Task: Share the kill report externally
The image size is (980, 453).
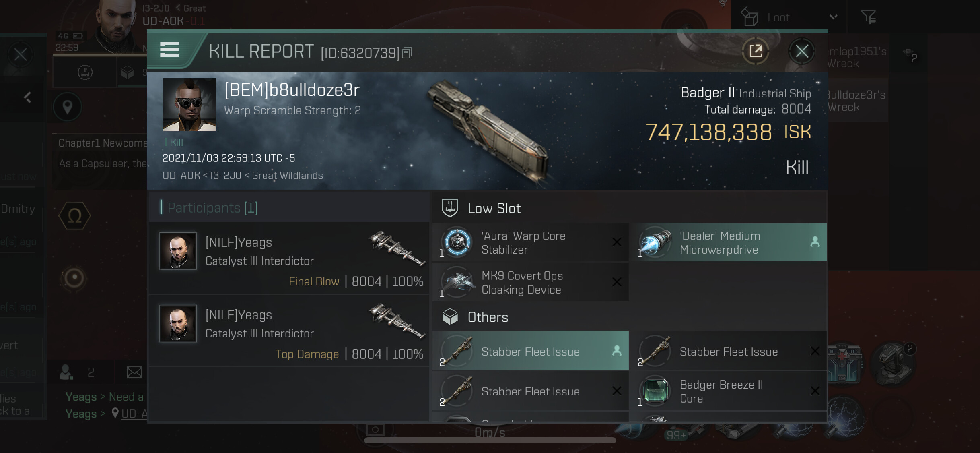Action: (756, 51)
